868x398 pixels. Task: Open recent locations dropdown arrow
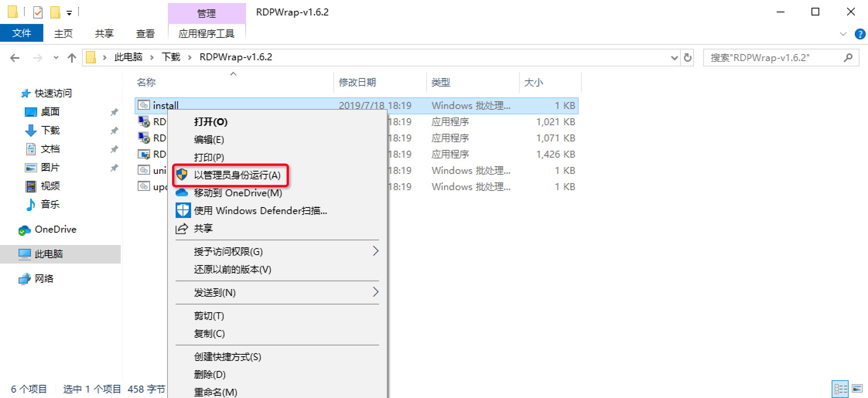[x=56, y=58]
